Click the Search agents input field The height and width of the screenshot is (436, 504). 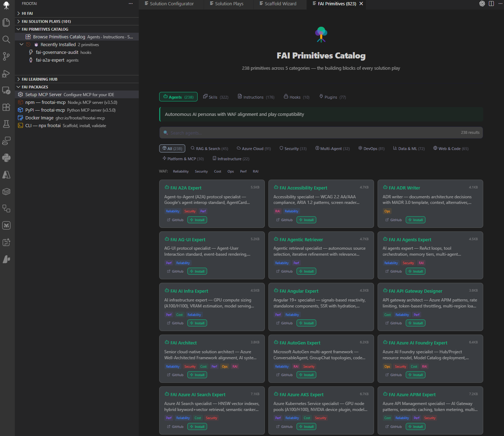(321, 133)
